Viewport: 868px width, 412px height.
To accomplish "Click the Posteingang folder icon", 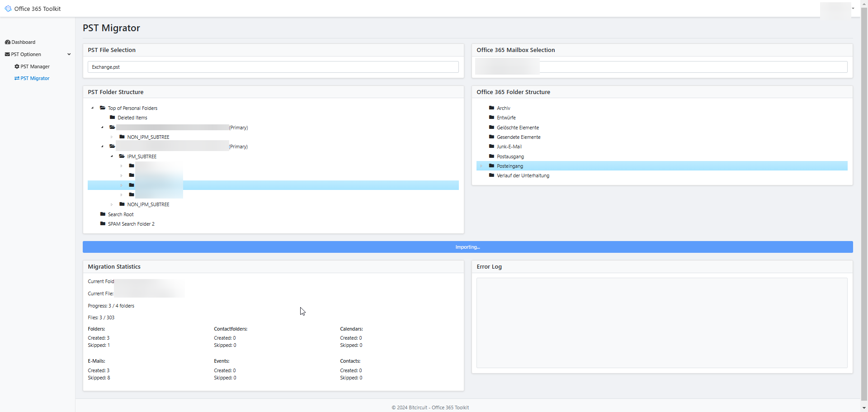I will tap(491, 166).
